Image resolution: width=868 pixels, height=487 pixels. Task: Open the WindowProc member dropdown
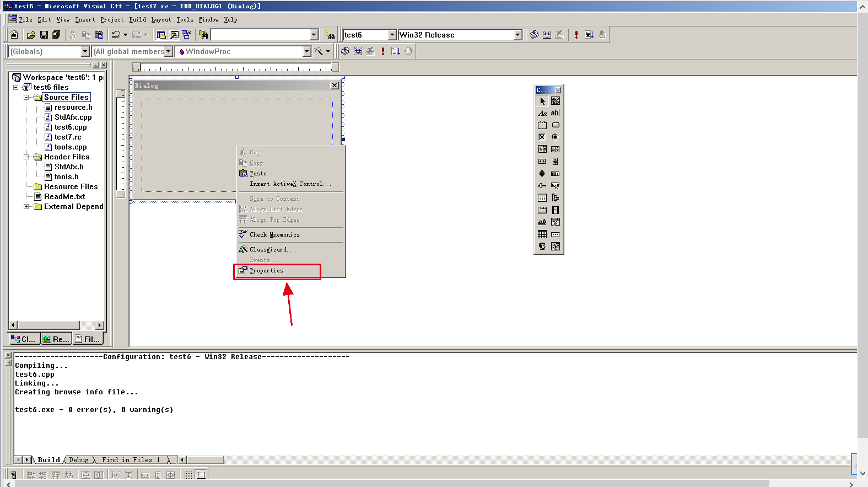coord(307,51)
